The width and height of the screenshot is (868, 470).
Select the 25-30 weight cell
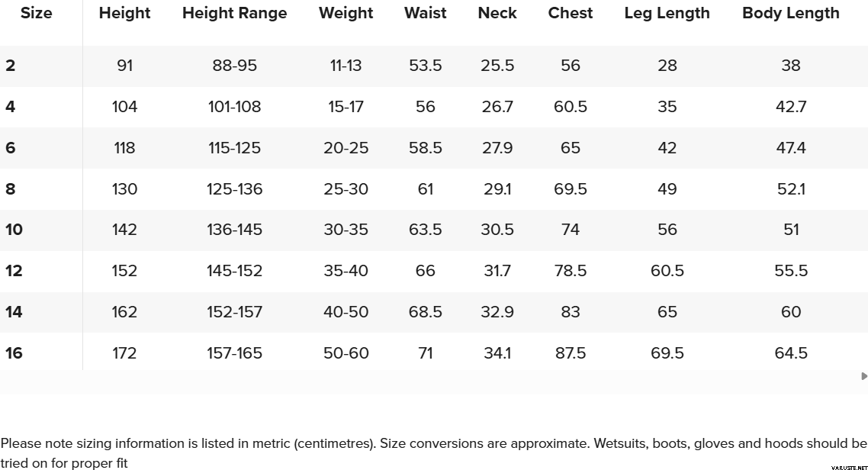click(x=346, y=189)
